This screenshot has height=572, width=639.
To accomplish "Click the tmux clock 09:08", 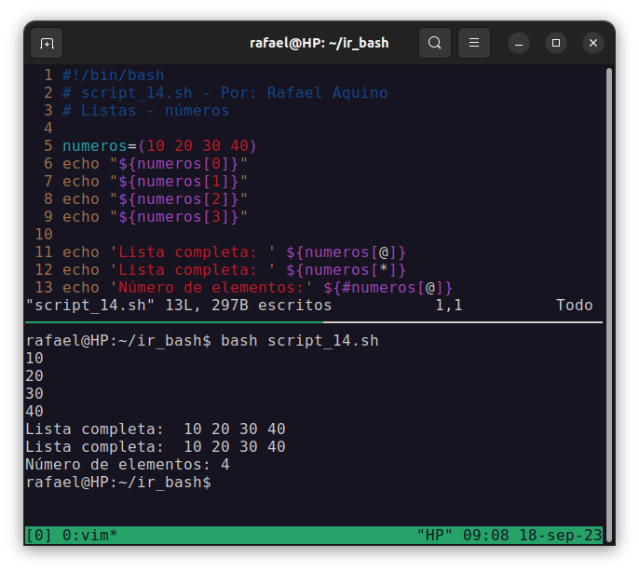I will [x=486, y=535].
